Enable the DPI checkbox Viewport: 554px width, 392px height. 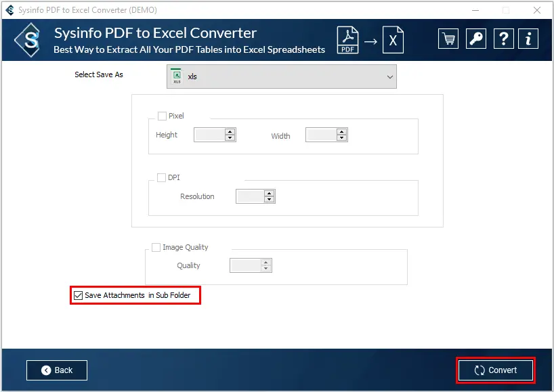pos(161,177)
